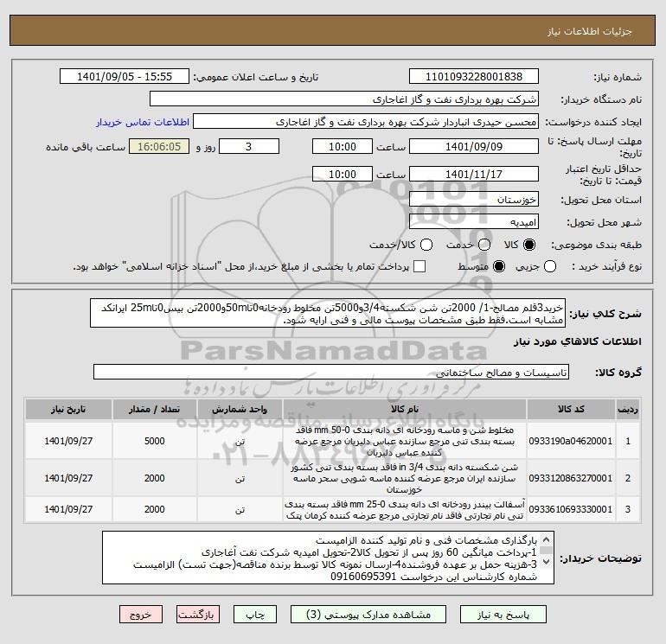666x644 pixels.
Task: Click the remaining days field showing 3
Action: point(249,146)
